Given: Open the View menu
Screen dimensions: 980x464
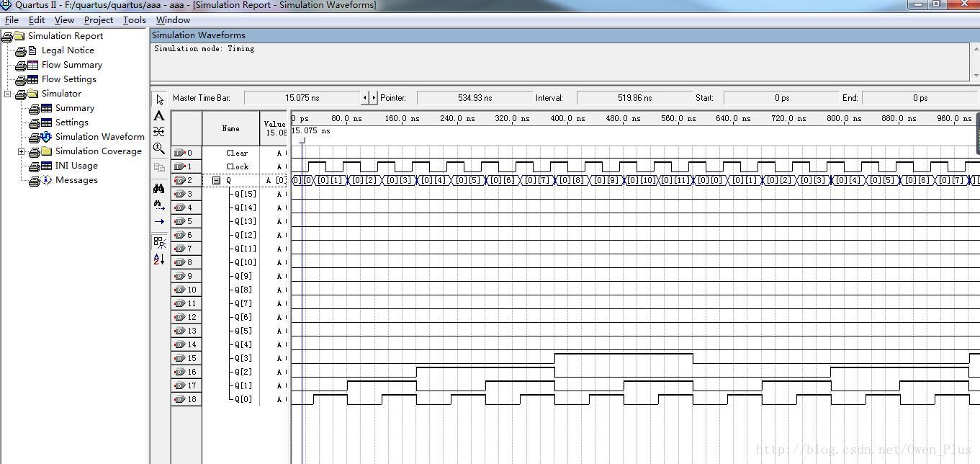Looking at the screenshot, I should (64, 20).
